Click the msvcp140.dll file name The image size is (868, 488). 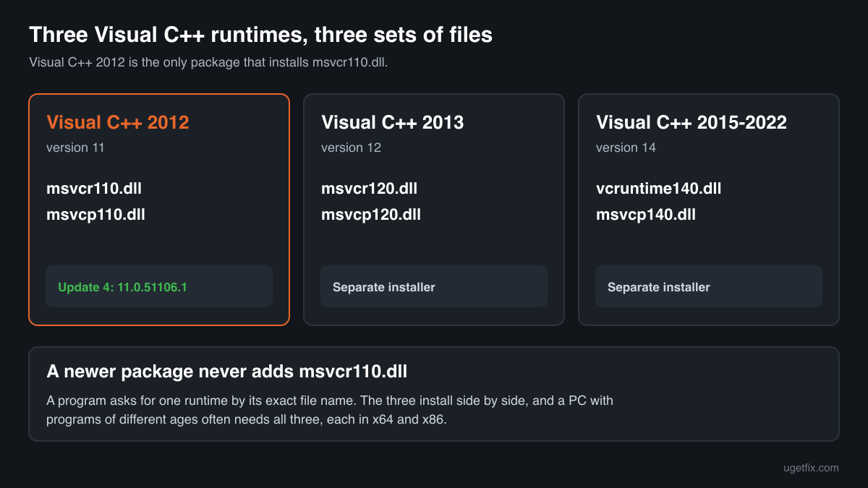coord(646,215)
